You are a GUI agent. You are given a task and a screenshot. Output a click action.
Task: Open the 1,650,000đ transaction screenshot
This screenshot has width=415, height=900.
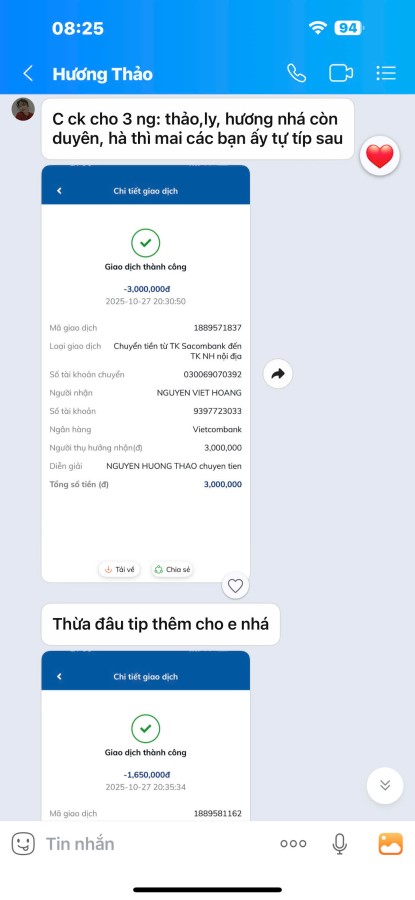pos(146,736)
